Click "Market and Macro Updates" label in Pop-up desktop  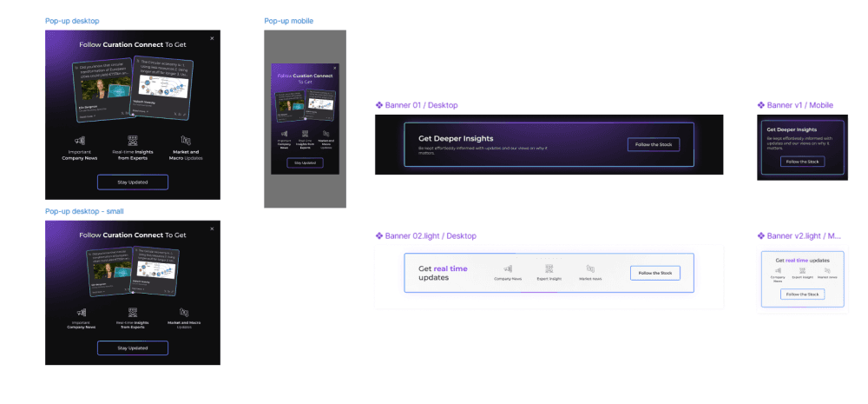pyautogui.click(x=186, y=156)
